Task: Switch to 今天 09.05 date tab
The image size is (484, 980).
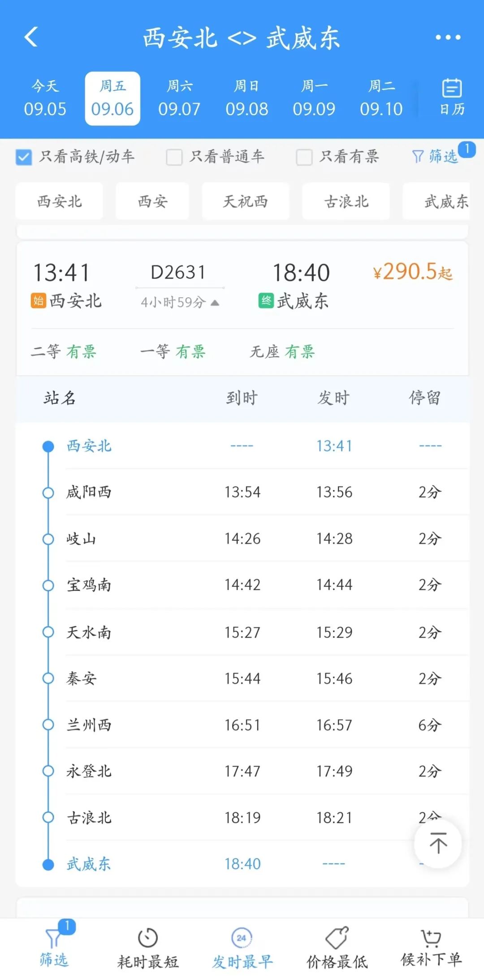Action: click(45, 98)
